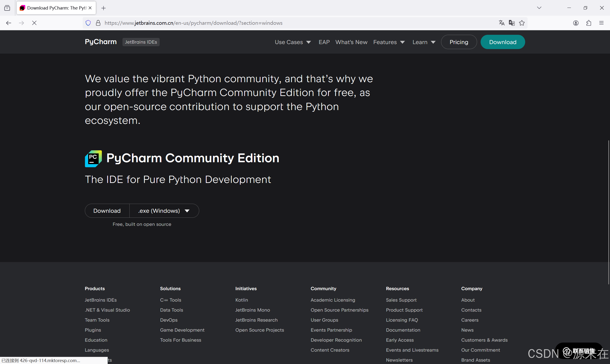Navigate back with the back arrow
The width and height of the screenshot is (610, 364).
click(9, 23)
